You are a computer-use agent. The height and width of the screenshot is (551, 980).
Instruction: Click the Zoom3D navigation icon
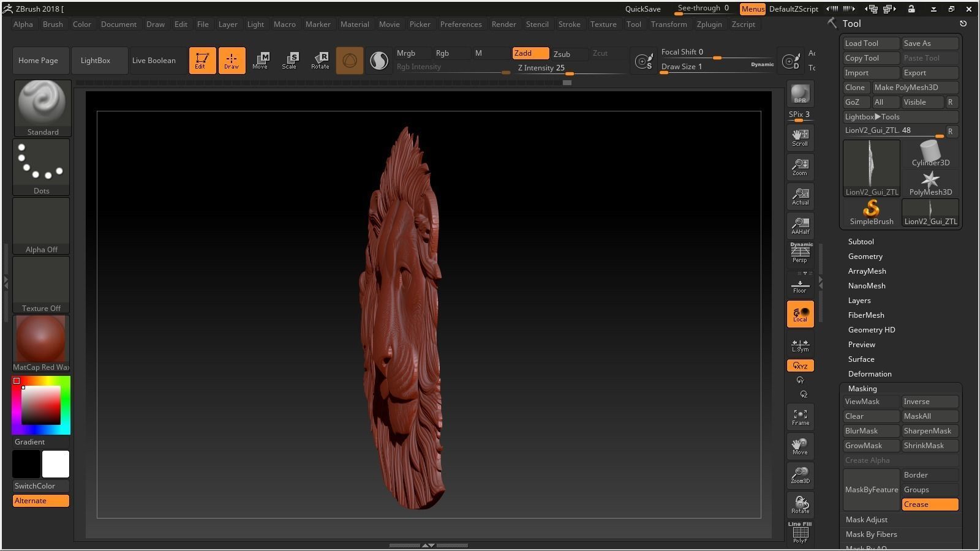tap(800, 476)
